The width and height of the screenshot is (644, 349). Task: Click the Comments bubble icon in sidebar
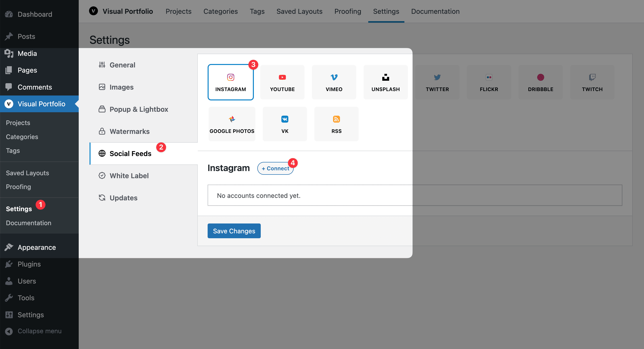[x=9, y=87]
